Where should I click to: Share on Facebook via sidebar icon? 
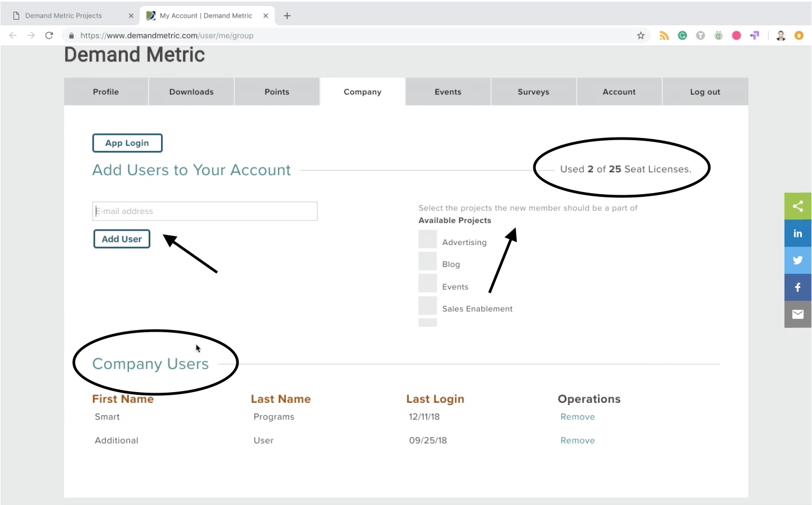point(798,287)
